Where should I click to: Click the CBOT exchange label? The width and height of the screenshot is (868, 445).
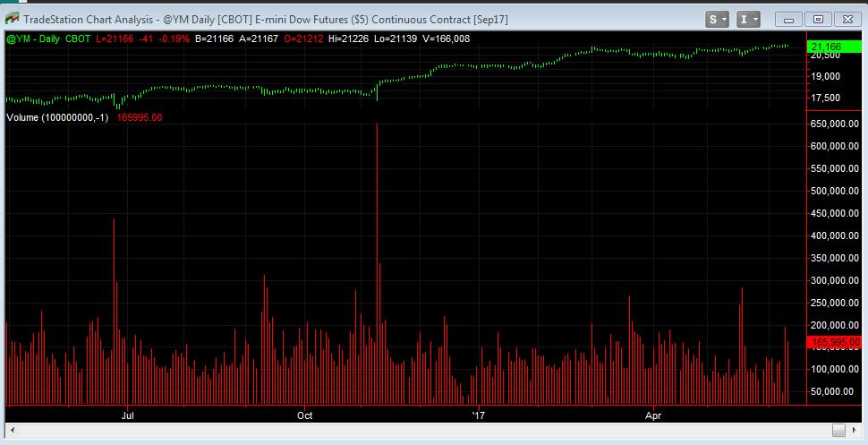pyautogui.click(x=78, y=39)
